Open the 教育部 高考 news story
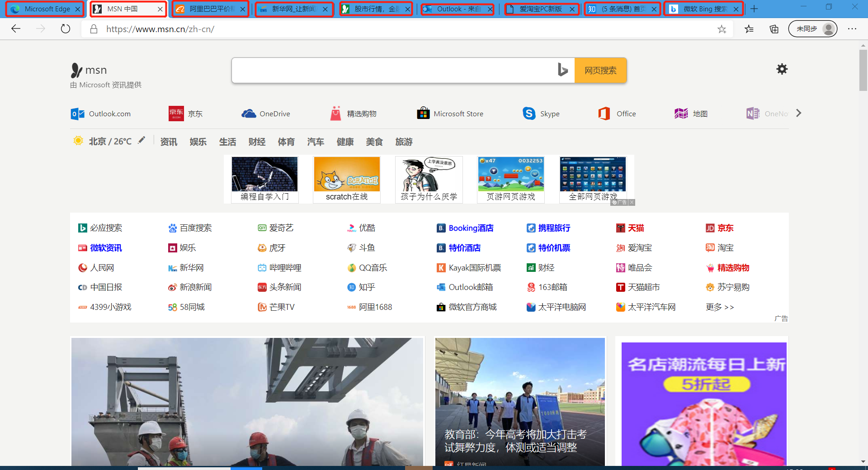The width and height of the screenshot is (868, 470). coord(520,402)
